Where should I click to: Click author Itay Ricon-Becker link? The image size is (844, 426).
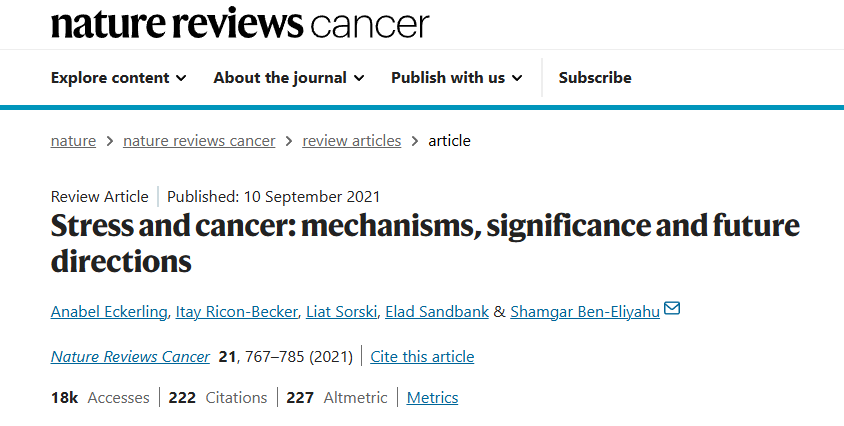pos(237,312)
